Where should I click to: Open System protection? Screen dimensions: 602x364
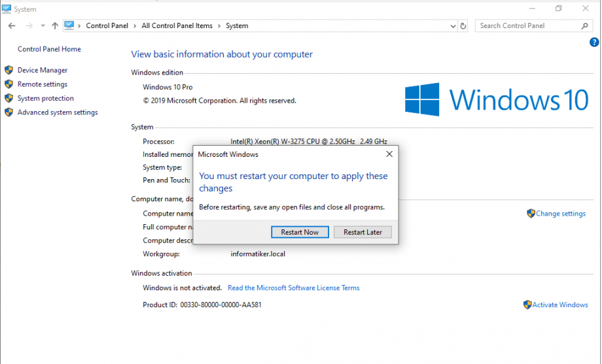[x=45, y=98]
